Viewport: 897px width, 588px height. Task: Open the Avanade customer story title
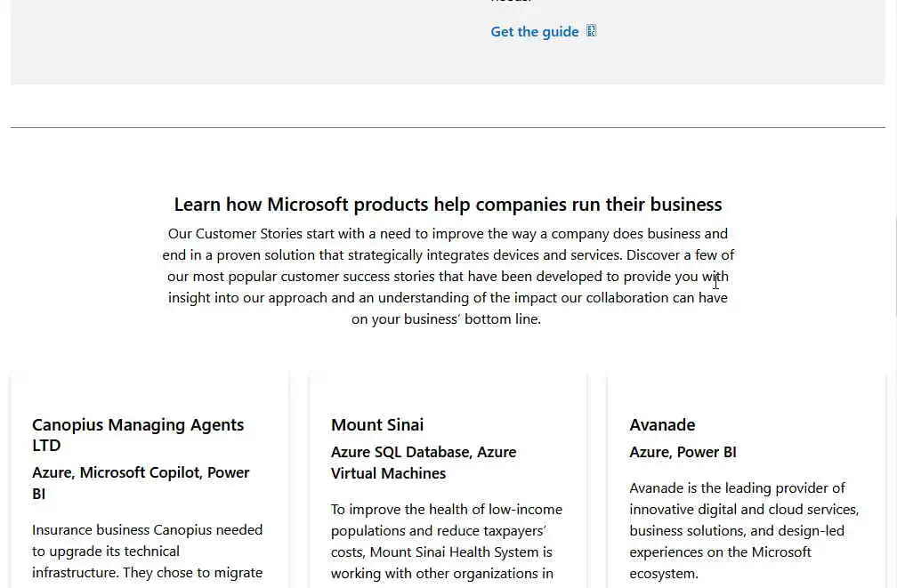click(x=662, y=424)
